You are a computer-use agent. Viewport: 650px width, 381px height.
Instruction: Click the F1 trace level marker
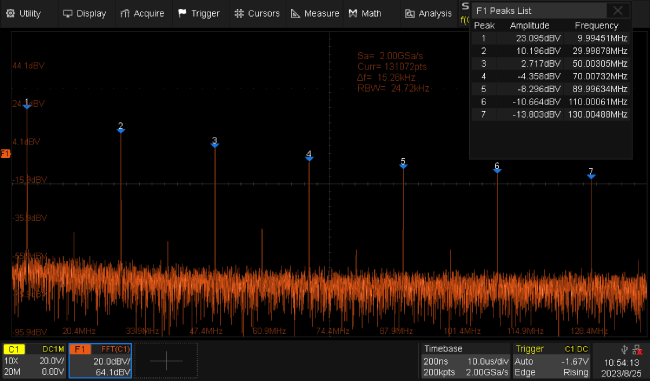[5, 154]
